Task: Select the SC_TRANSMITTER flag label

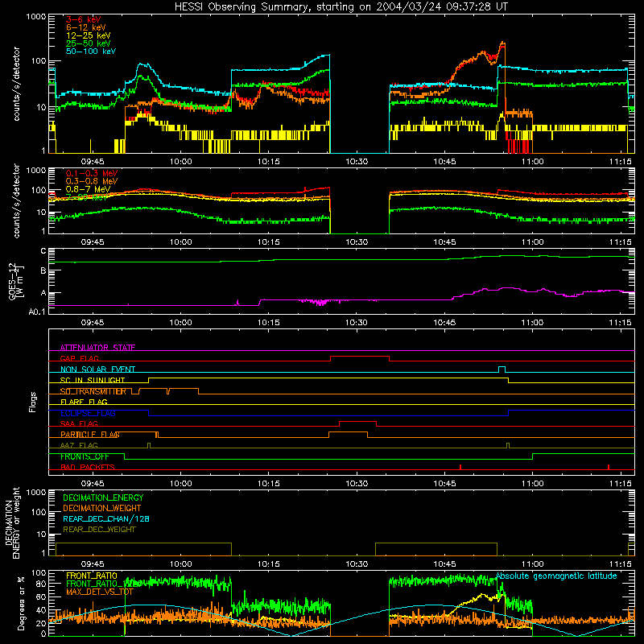Action: tap(93, 391)
